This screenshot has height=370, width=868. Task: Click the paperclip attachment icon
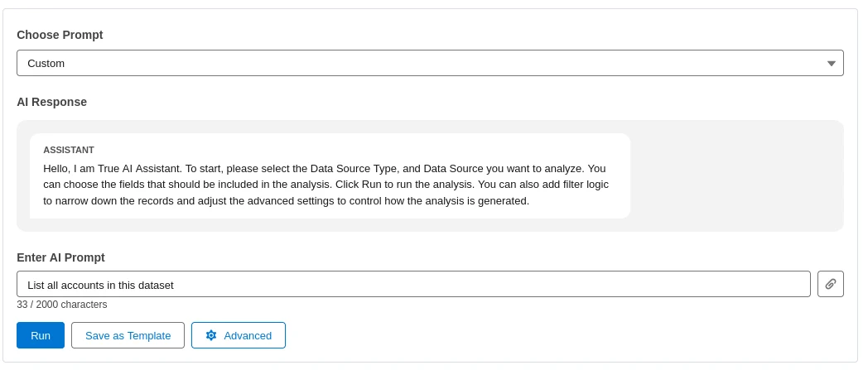(831, 284)
